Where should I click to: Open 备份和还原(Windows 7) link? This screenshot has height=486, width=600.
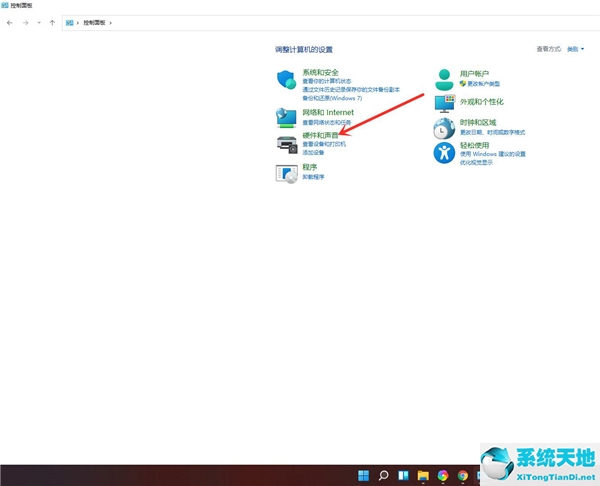332,98
